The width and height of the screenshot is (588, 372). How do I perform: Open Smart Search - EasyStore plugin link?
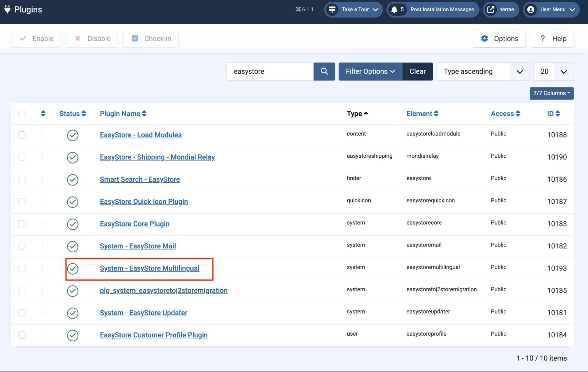(140, 179)
